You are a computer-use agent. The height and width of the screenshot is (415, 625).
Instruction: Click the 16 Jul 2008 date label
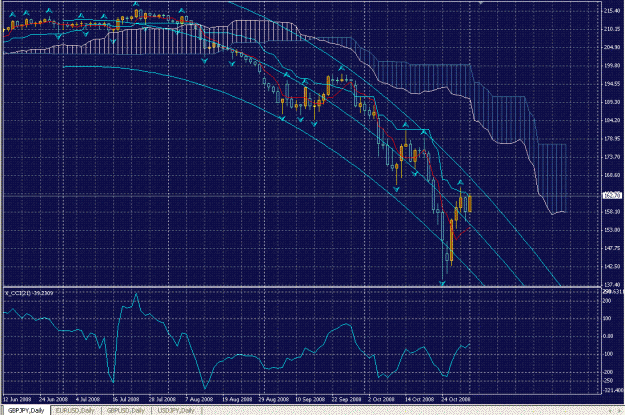click(x=126, y=399)
